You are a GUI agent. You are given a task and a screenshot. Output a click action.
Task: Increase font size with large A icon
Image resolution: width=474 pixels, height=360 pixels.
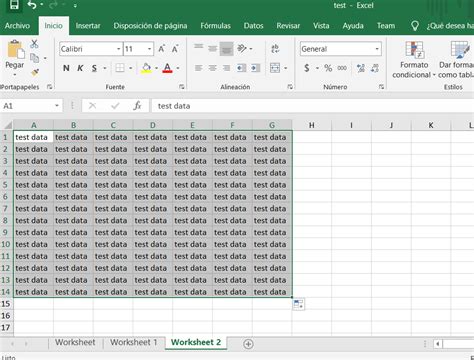point(162,49)
